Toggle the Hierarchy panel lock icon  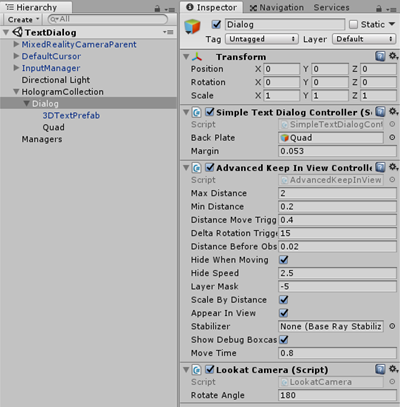click(x=157, y=9)
